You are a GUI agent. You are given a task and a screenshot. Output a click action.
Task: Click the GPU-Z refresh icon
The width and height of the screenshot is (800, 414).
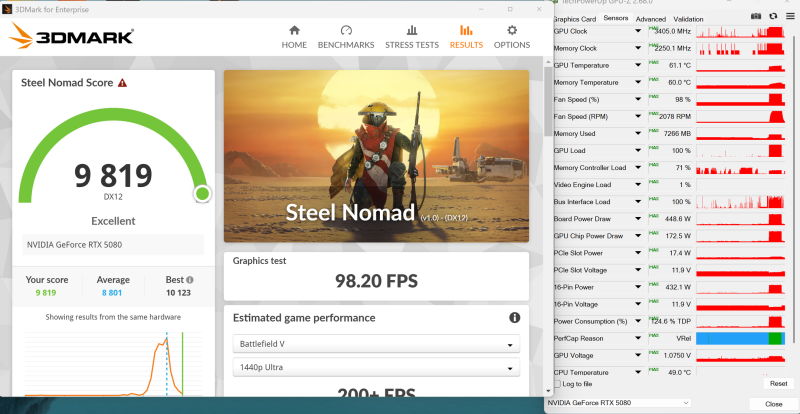pos(773,17)
